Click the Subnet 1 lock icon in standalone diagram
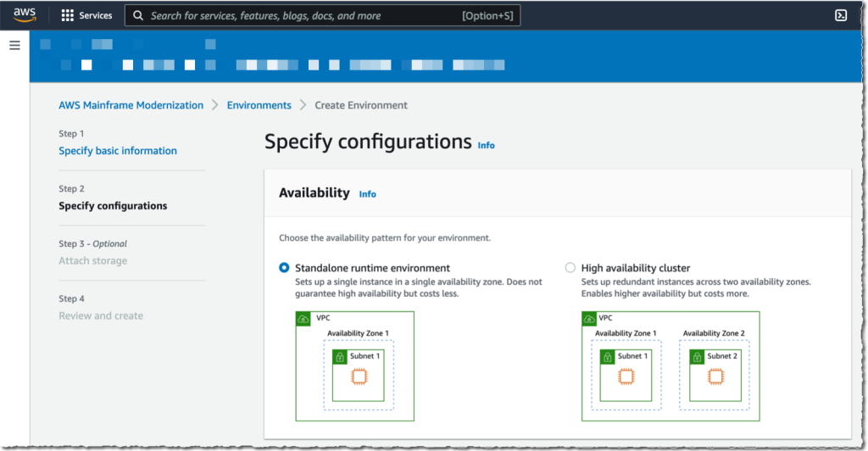Screen dimensions: 868x451 click(x=340, y=357)
